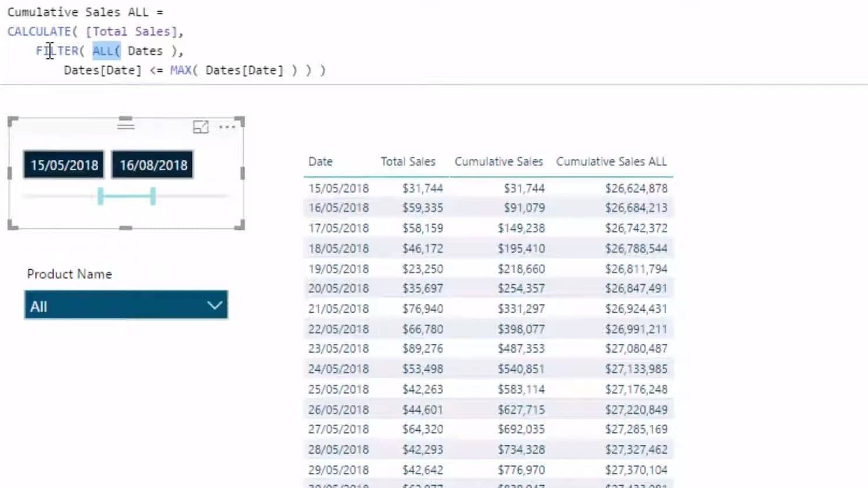
Task: Click the FILTER function in the formula
Action: [60, 51]
